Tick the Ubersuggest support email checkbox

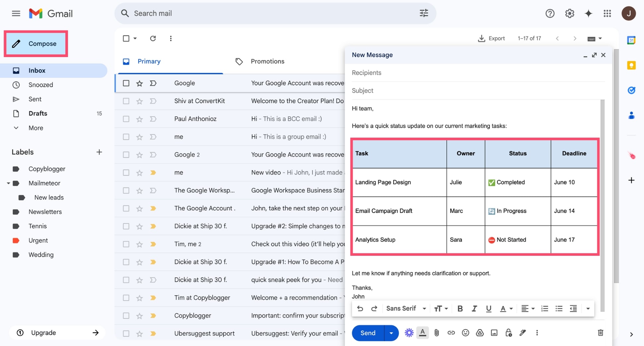coord(126,334)
